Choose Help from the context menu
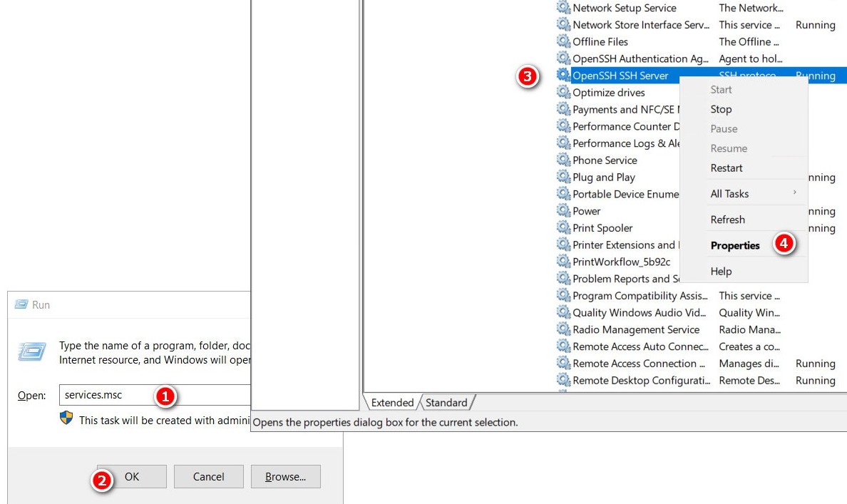Image resolution: width=847 pixels, height=504 pixels. pos(721,271)
